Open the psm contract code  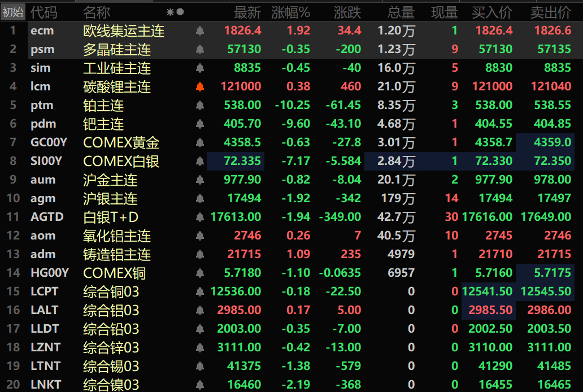tap(42, 50)
